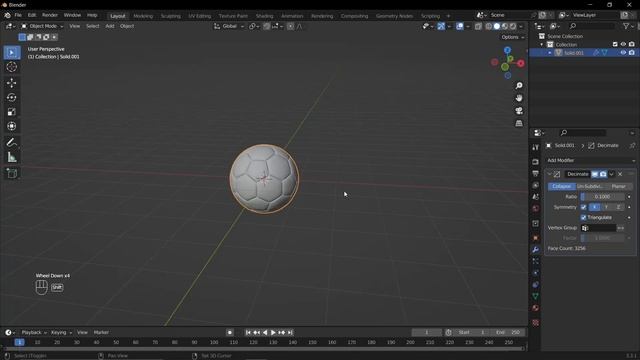Open the Global orientation dropdown
The height and width of the screenshot is (360, 640).
click(x=229, y=26)
